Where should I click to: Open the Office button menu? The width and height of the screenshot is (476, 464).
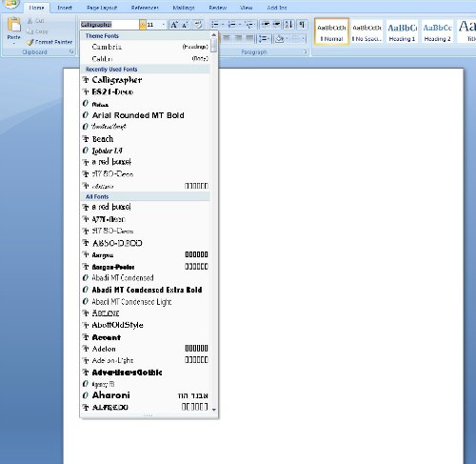pyautogui.click(x=10, y=3)
